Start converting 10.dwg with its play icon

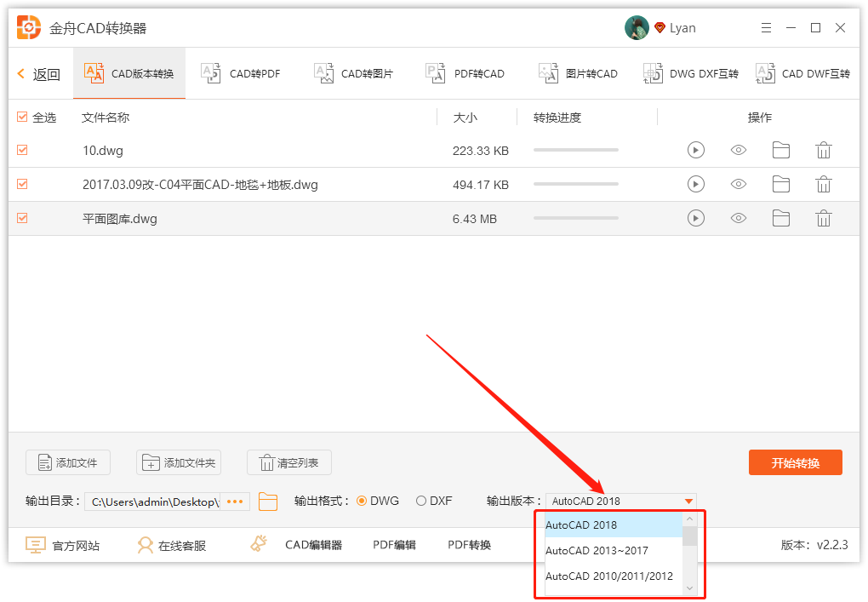coord(695,150)
